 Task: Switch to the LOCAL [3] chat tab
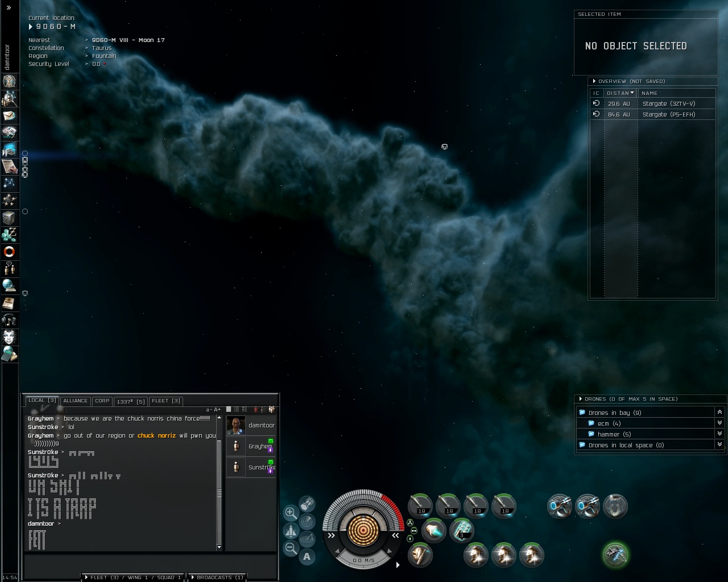tap(42, 401)
